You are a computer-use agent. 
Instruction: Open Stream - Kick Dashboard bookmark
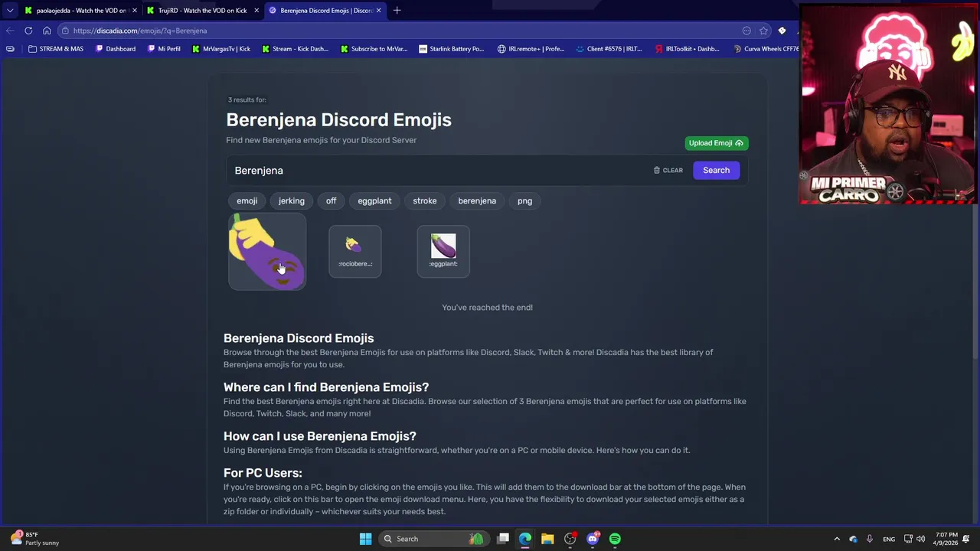[295, 49]
